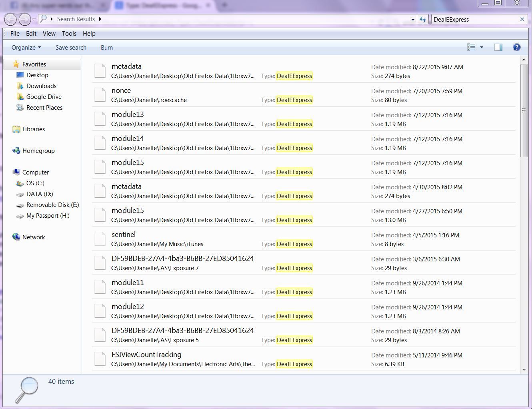Select Downloads in Favorites
This screenshot has height=409, width=532.
click(x=41, y=86)
